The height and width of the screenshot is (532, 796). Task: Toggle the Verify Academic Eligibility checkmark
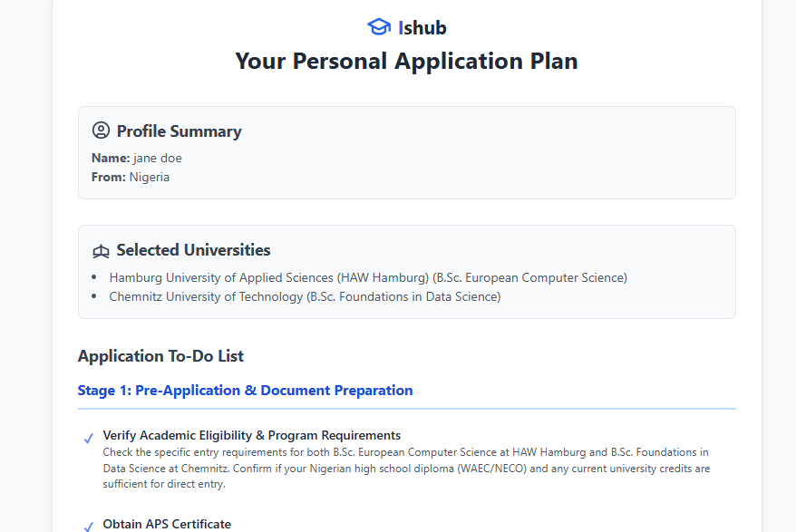click(x=89, y=439)
